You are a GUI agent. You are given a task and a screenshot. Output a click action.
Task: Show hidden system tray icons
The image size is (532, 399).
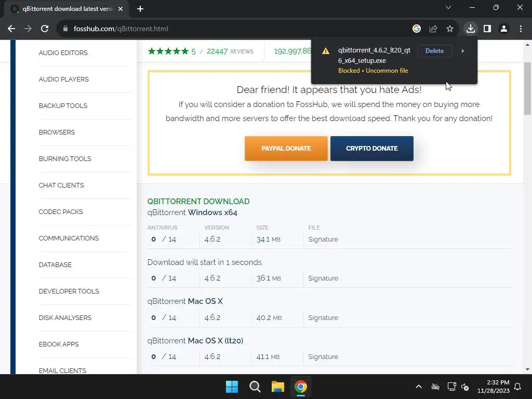coord(419,387)
